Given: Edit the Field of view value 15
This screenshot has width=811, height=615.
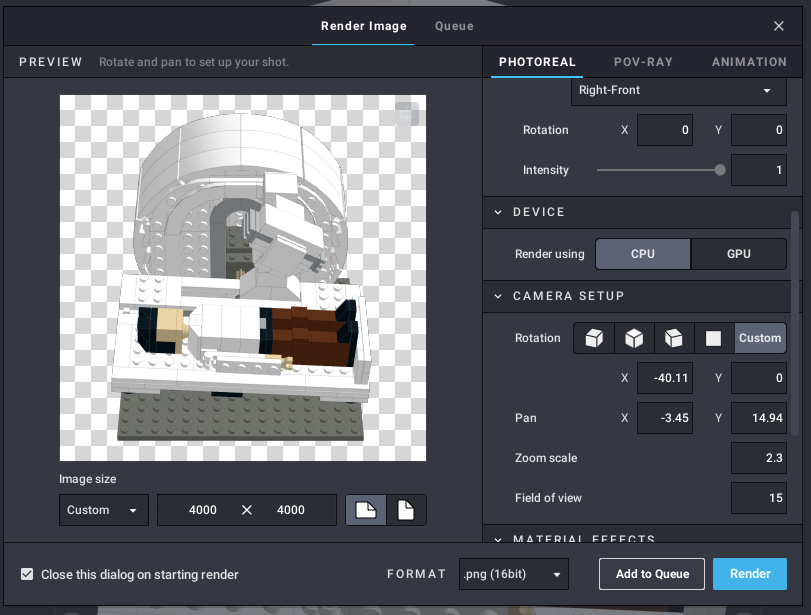Looking at the screenshot, I should tap(759, 498).
